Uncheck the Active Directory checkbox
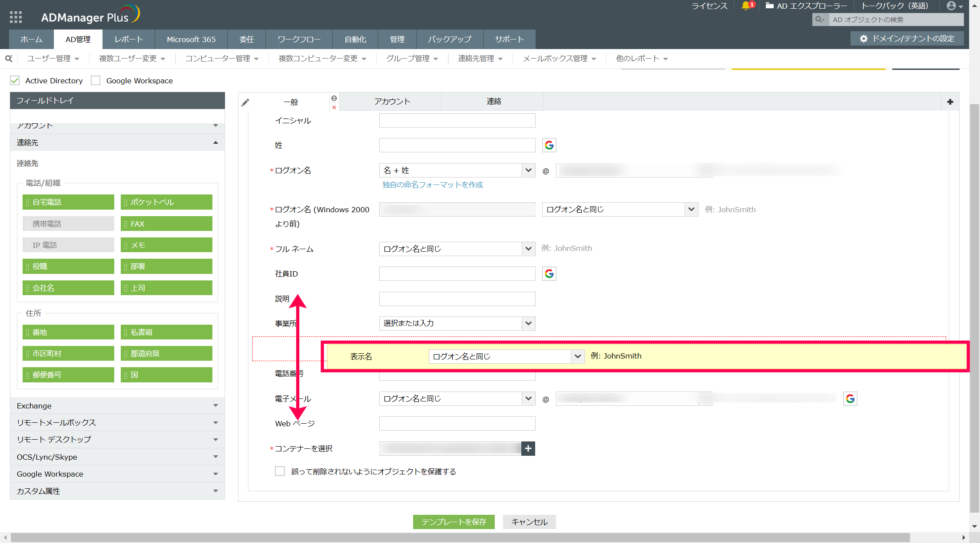The width and height of the screenshot is (980, 543). (x=15, y=81)
